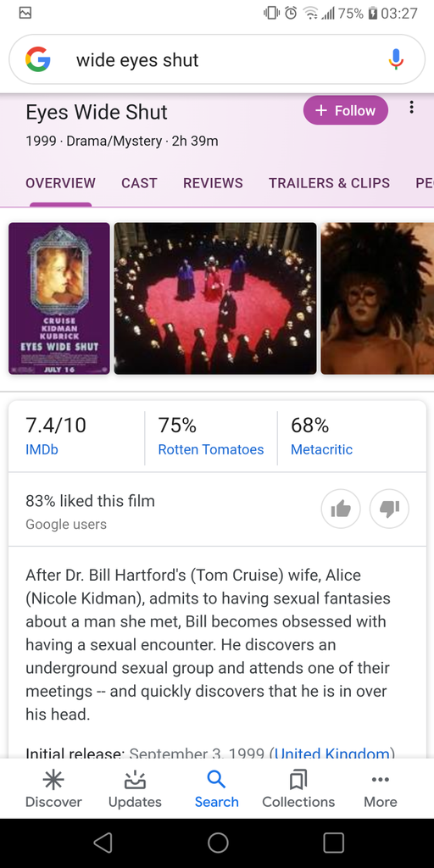The image size is (434, 868).
Task: Switch to the Reviews tab
Action: tap(213, 183)
